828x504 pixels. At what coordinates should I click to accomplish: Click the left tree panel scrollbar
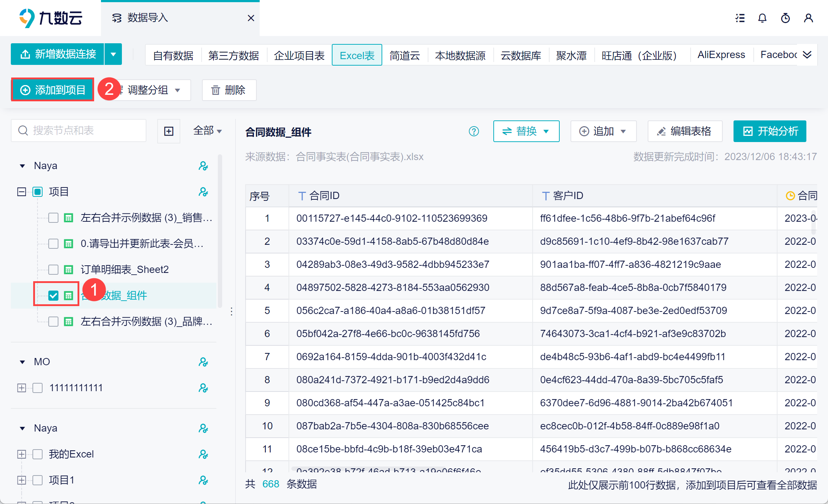(x=220, y=231)
